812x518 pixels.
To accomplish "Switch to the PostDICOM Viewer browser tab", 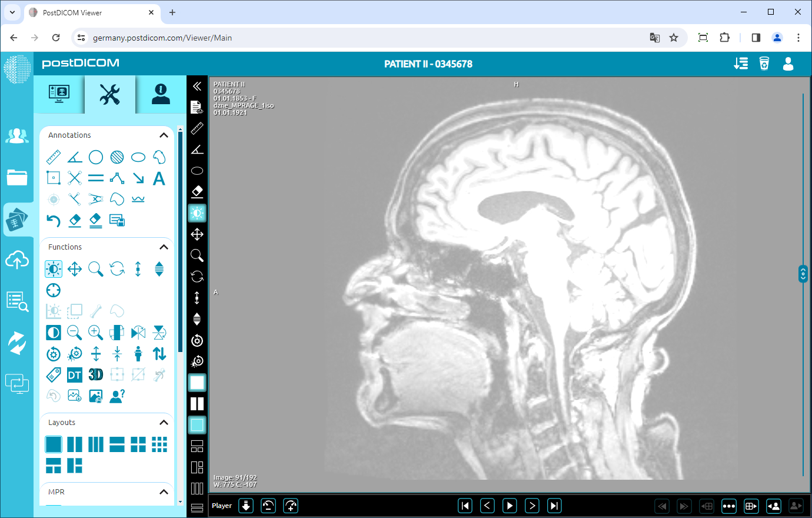I will pyautogui.click(x=88, y=12).
